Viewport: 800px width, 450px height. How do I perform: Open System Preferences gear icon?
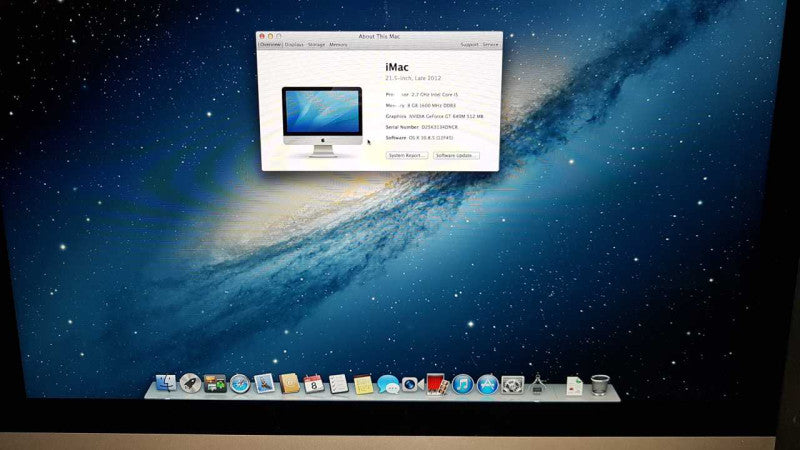click(512, 385)
